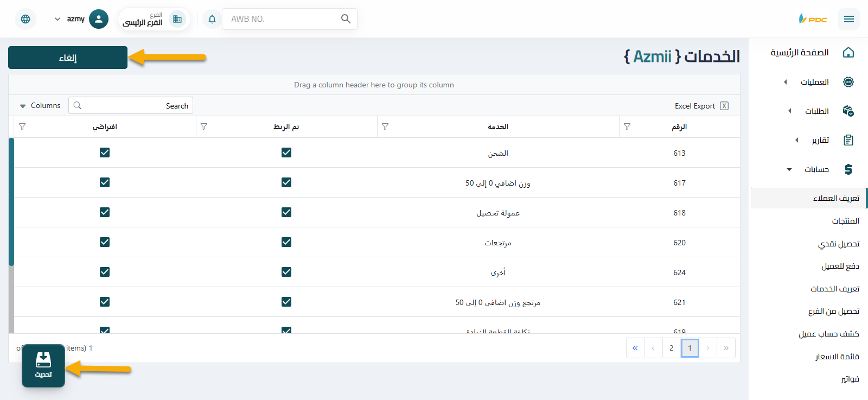Go to page 2 of the grid

[x=671, y=348]
